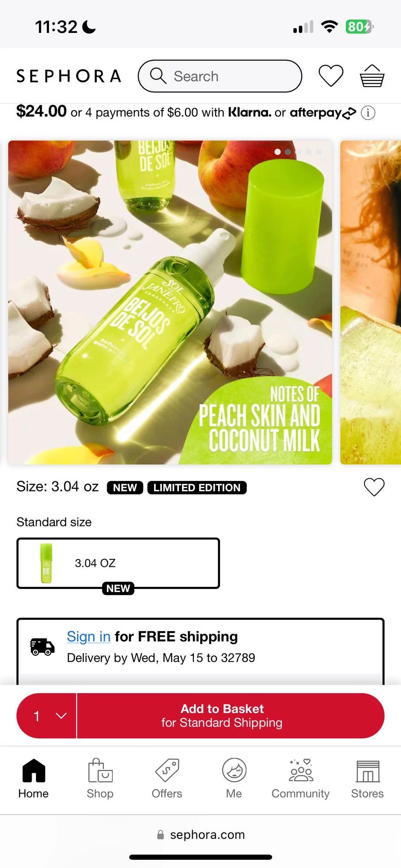Tap the payment info icon next to afterpay
The width and height of the screenshot is (401, 868).
368,113
